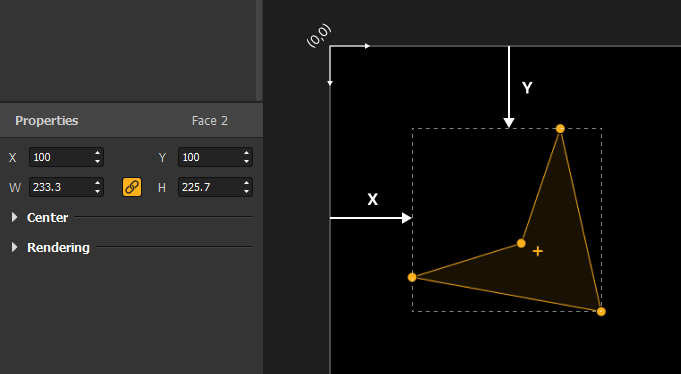681x374 pixels.
Task: Click the scrollbar above the Properties panel
Action: pos(259,50)
